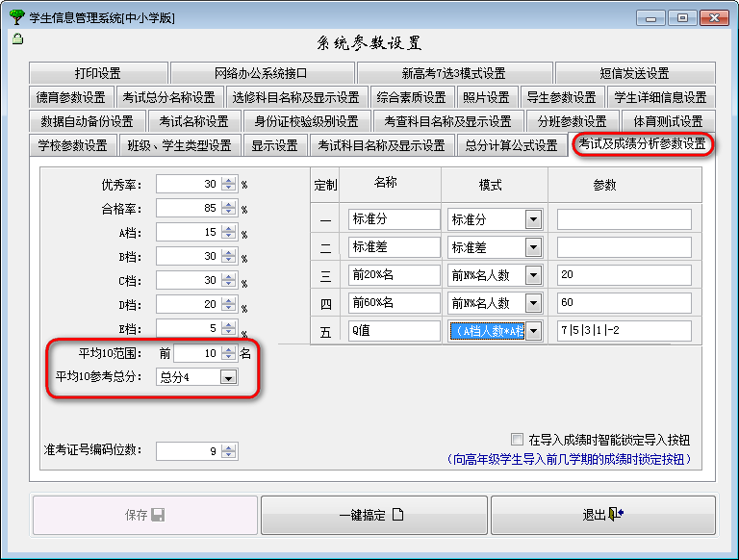Open mode dropdown in Q值 row
The image size is (739, 560).
pos(532,331)
